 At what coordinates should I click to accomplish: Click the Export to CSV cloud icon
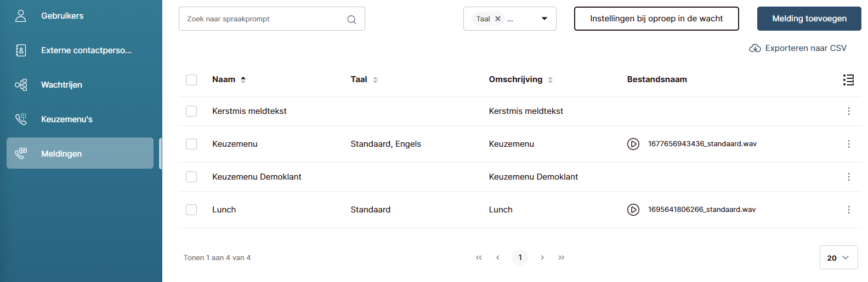754,48
